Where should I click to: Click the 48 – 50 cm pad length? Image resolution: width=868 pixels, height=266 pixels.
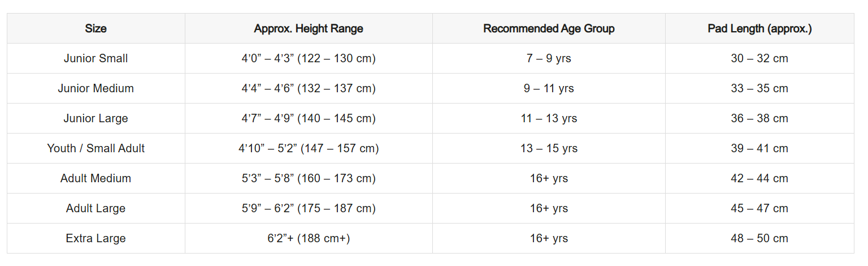point(759,238)
